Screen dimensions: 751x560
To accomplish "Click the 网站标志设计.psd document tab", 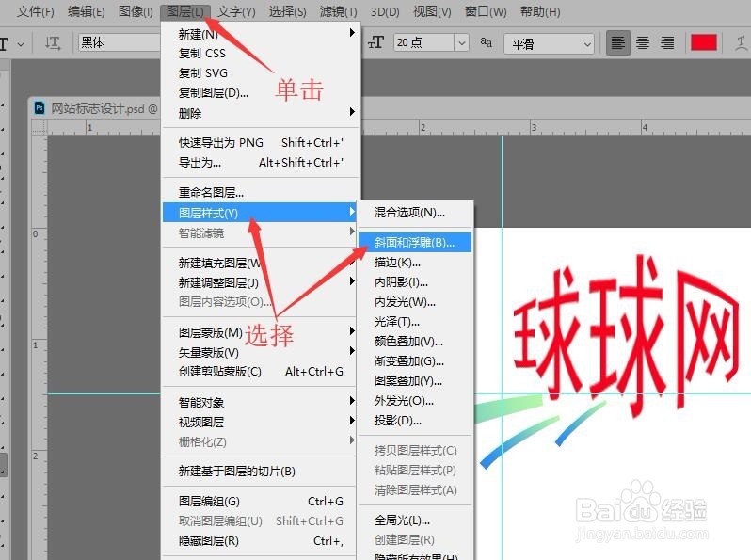I will pyautogui.click(x=96, y=109).
